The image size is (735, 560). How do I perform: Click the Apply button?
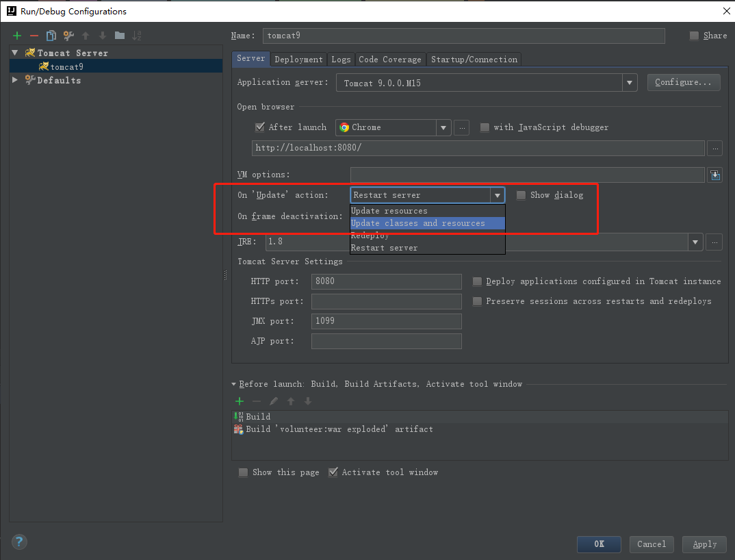(x=704, y=544)
